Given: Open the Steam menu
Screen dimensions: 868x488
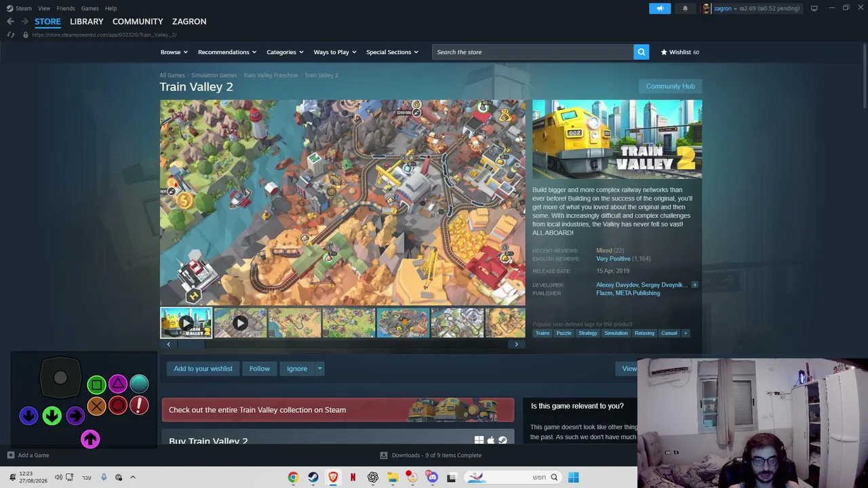Looking at the screenshot, I should click(24, 8).
